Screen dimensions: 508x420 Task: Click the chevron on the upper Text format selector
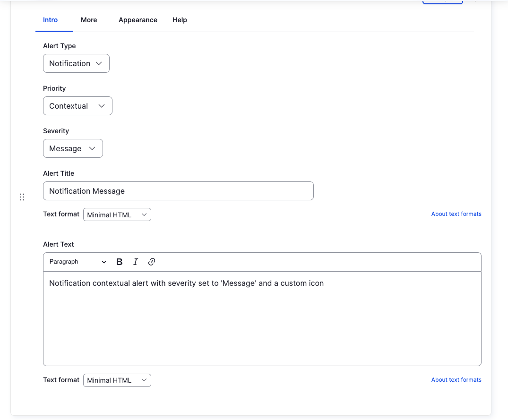[x=144, y=214]
